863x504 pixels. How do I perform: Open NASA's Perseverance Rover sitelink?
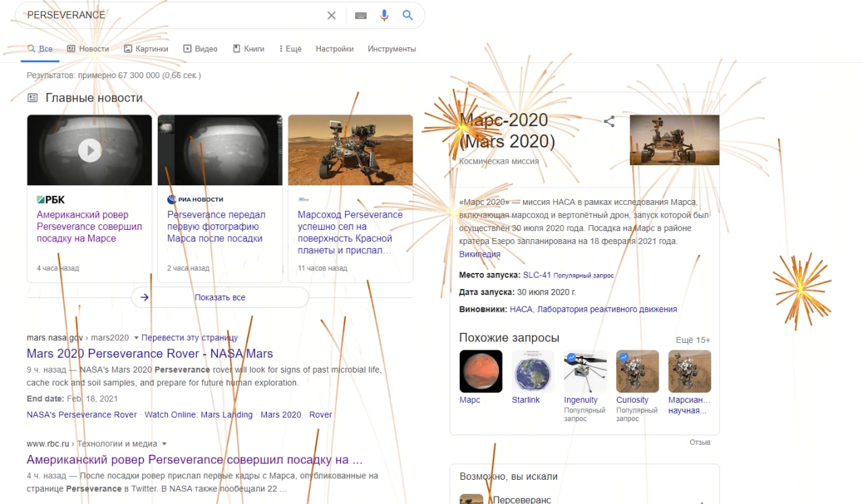click(x=82, y=414)
